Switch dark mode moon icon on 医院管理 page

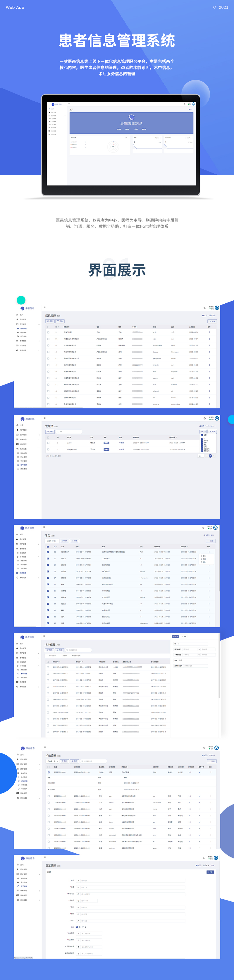pos(205,308)
